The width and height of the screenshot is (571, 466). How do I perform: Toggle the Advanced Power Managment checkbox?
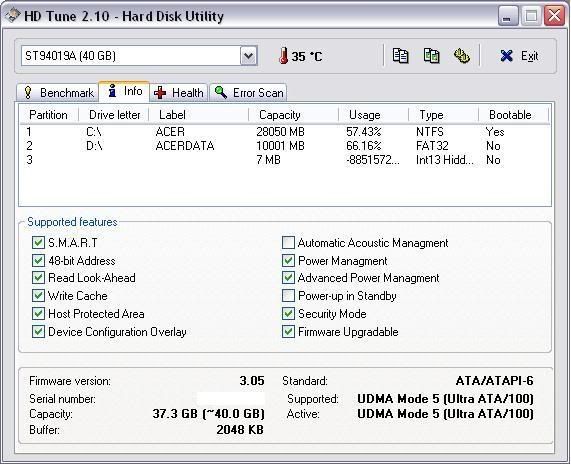coord(288,278)
